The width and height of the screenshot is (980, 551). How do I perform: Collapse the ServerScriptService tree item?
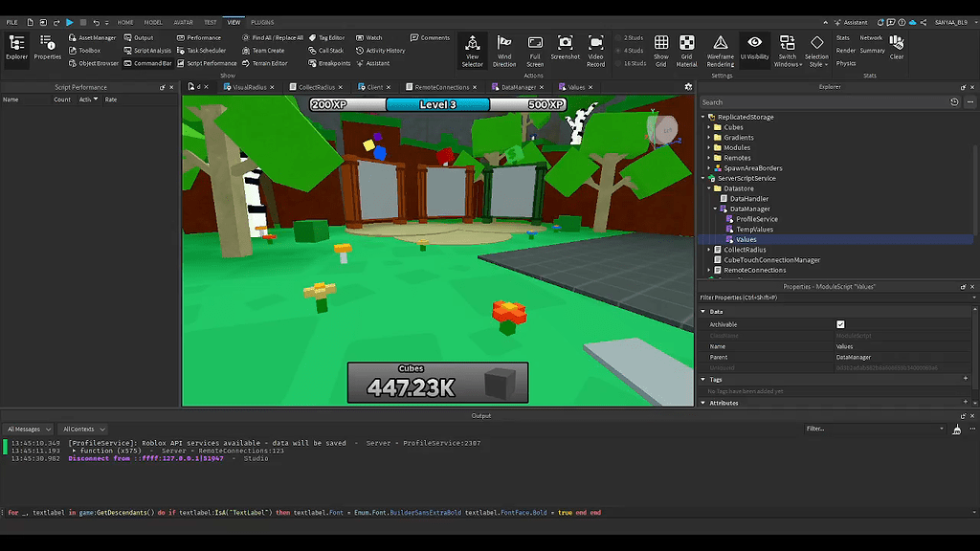click(x=702, y=178)
